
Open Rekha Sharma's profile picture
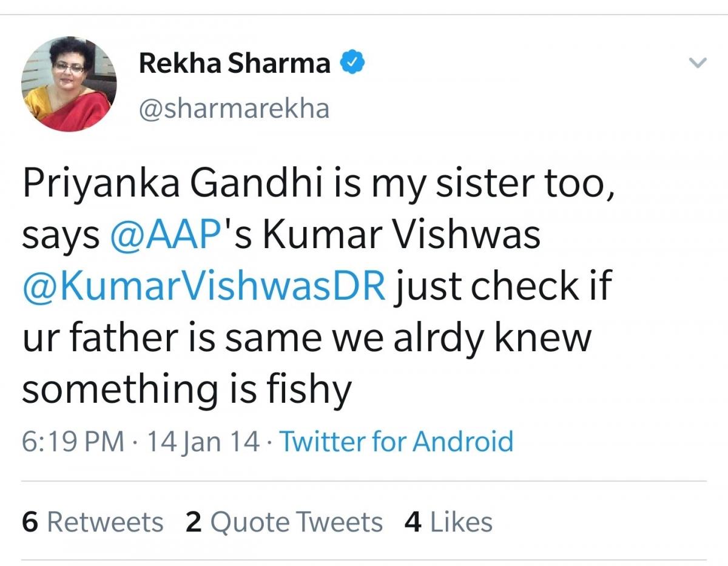[69, 84]
